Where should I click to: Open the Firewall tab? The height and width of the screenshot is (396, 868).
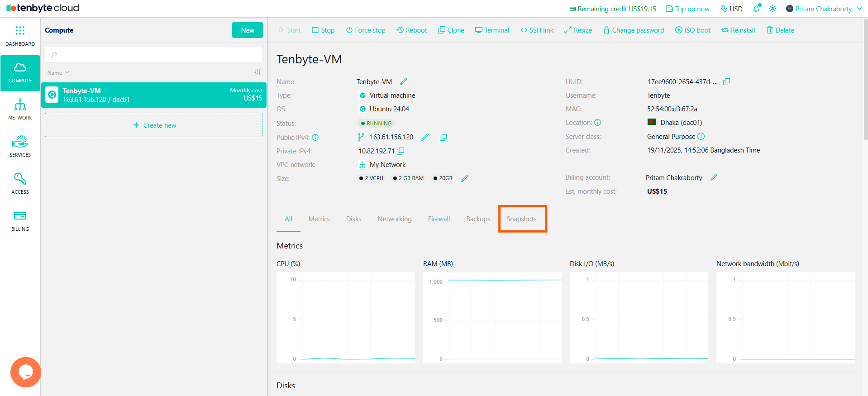click(x=439, y=219)
